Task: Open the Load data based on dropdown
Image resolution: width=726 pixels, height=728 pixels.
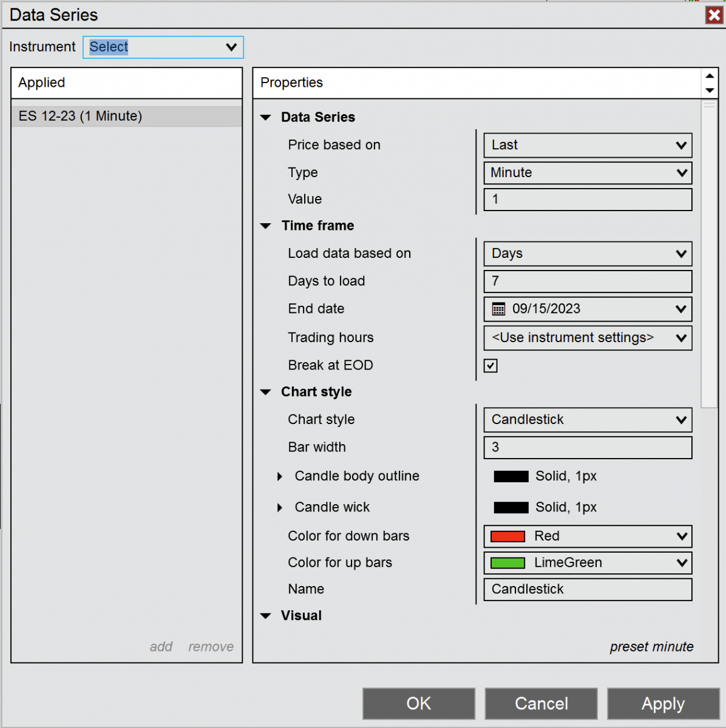Action: 588,254
